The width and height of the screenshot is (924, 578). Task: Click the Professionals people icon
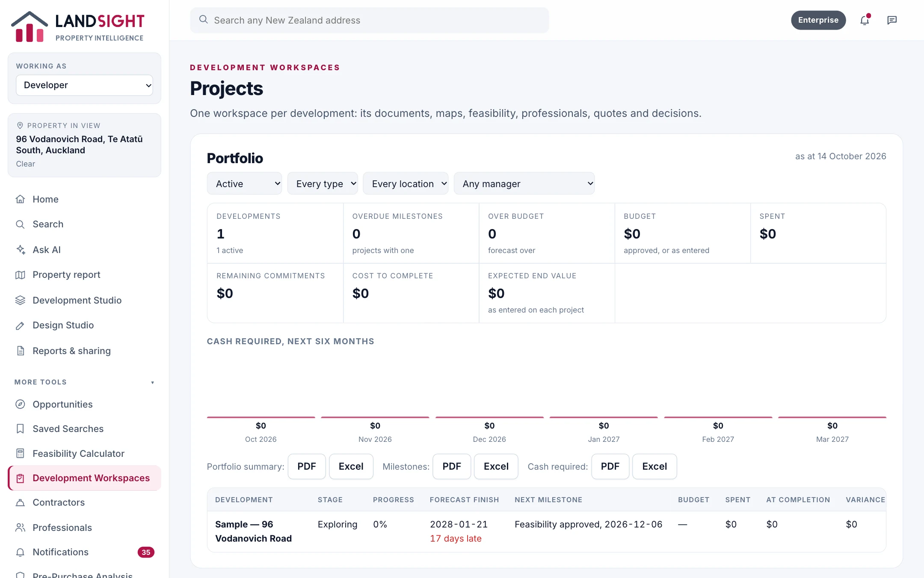20,527
